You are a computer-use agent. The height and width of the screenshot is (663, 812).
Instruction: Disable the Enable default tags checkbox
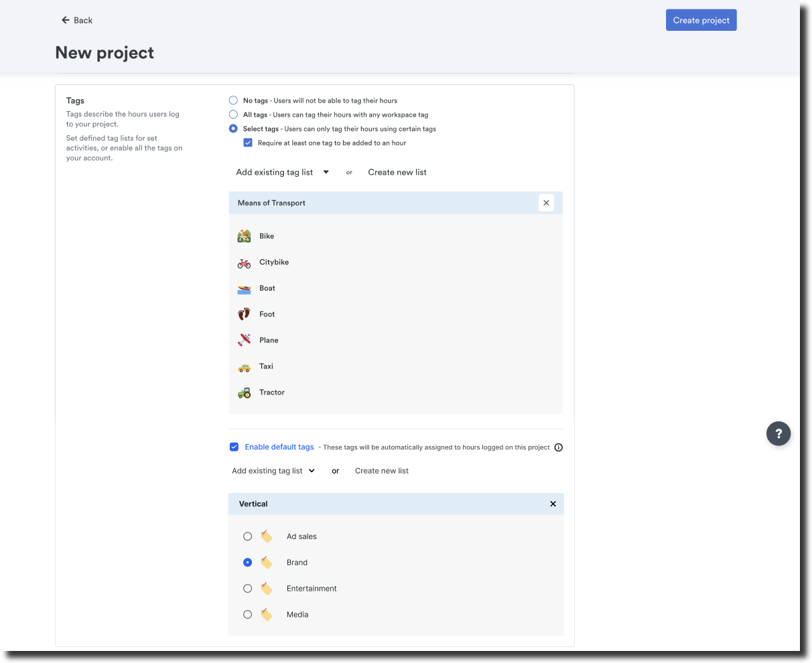coord(234,447)
